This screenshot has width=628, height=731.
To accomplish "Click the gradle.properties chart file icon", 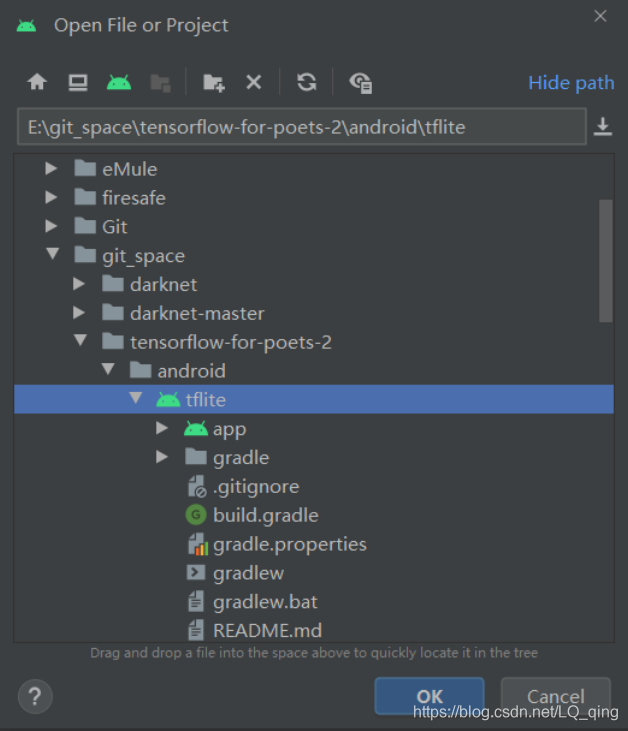I will click(x=197, y=544).
